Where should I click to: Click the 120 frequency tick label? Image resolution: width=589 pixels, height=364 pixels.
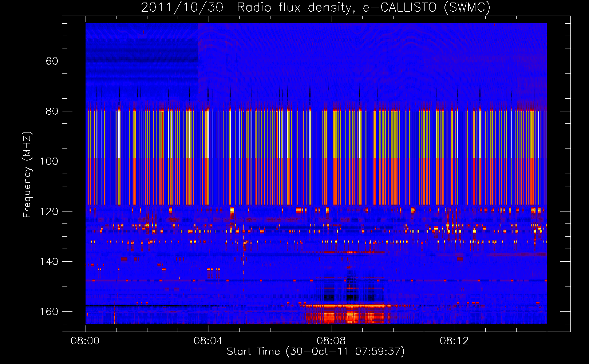[49, 211]
